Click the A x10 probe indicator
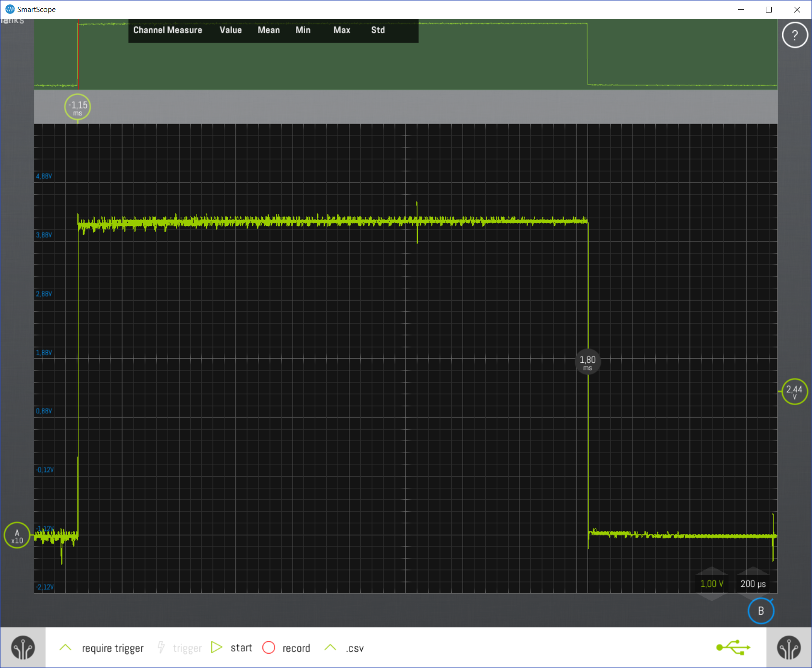812x668 pixels. 17,536
